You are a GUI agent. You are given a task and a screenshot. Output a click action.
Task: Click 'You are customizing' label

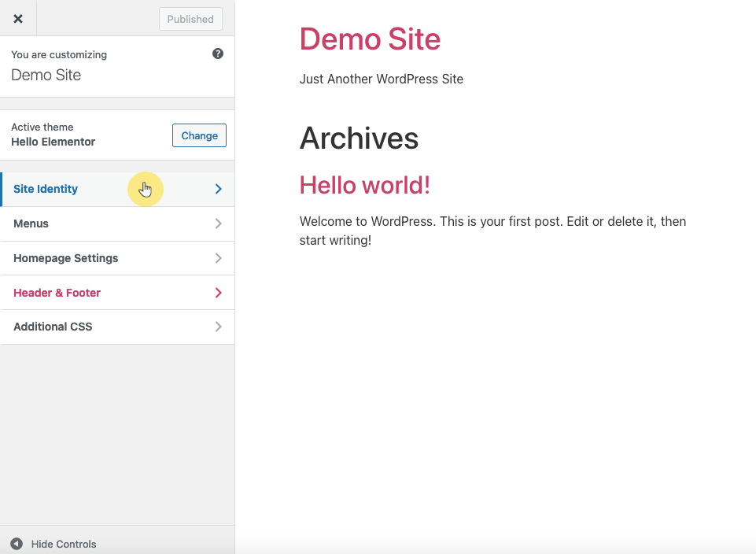point(59,54)
